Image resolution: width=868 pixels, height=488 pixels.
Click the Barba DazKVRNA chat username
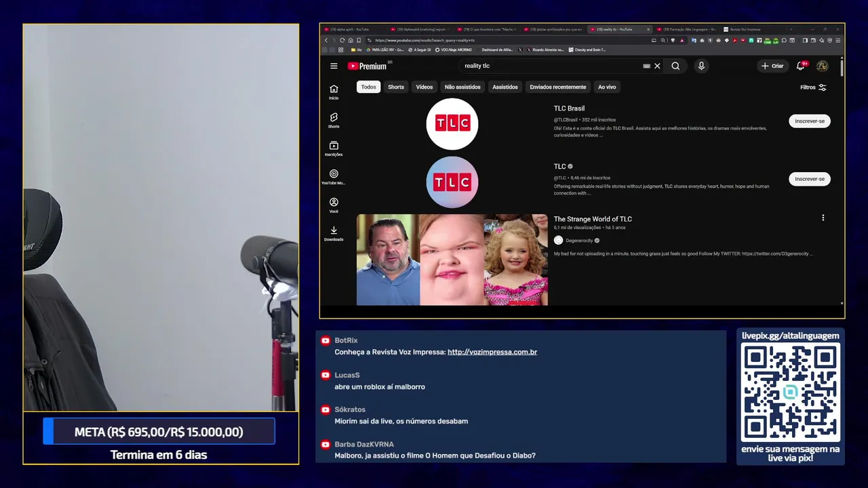click(x=364, y=444)
